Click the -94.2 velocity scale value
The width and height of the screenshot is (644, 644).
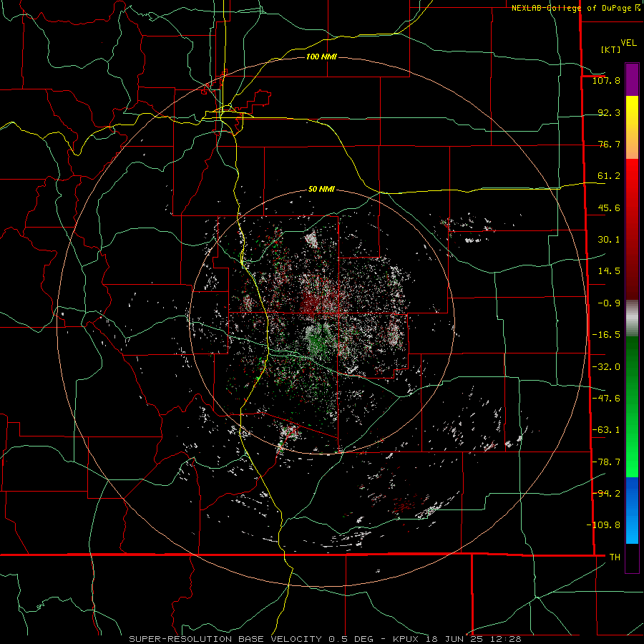pos(606,493)
